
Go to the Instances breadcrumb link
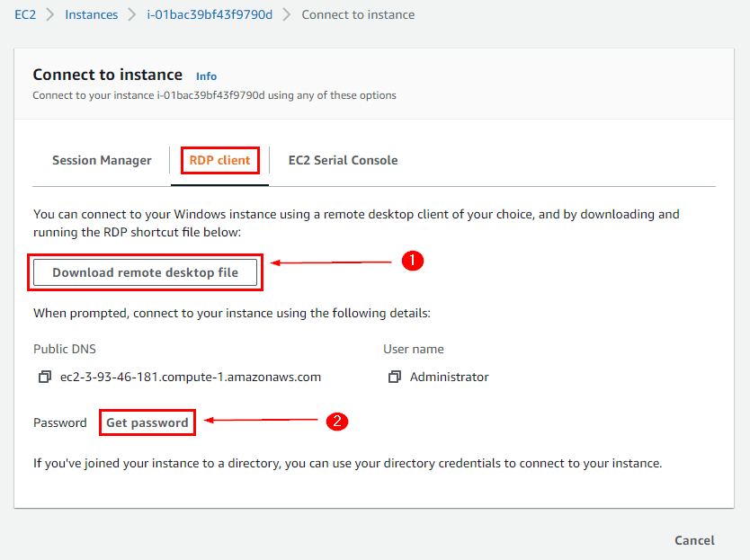point(91,14)
